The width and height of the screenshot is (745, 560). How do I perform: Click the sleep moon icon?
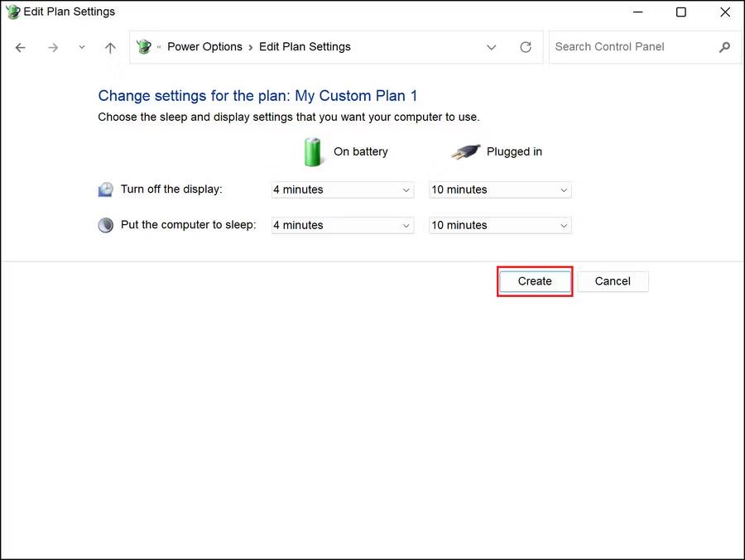click(x=106, y=225)
